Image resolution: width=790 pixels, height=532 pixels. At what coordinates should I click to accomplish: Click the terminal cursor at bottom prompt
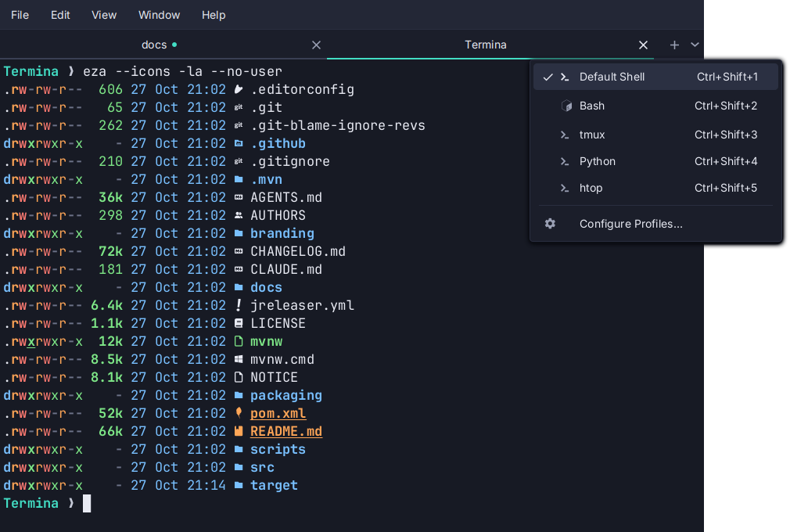(87, 503)
